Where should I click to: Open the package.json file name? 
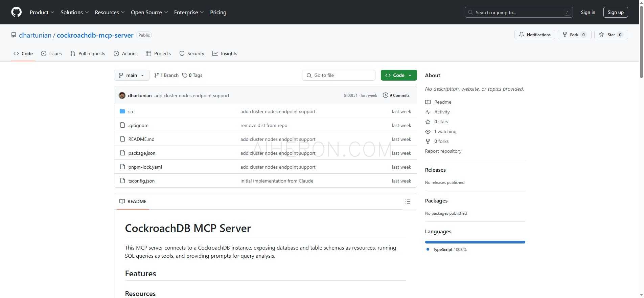pyautogui.click(x=142, y=153)
